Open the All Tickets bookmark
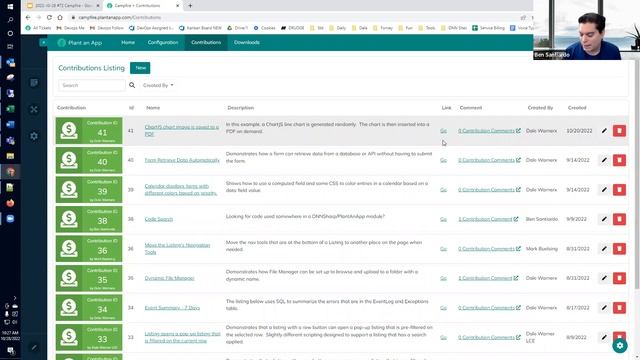The height and width of the screenshot is (360, 640). pos(38,28)
